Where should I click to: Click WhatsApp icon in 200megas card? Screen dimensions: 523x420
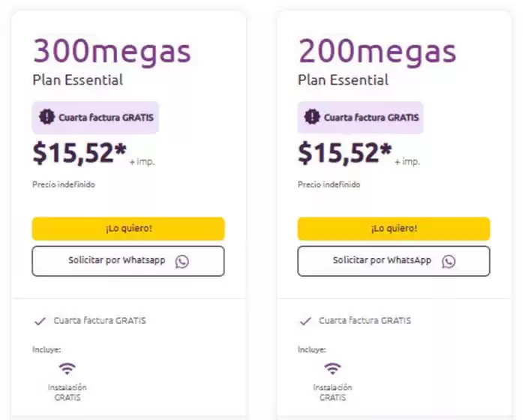point(448,261)
